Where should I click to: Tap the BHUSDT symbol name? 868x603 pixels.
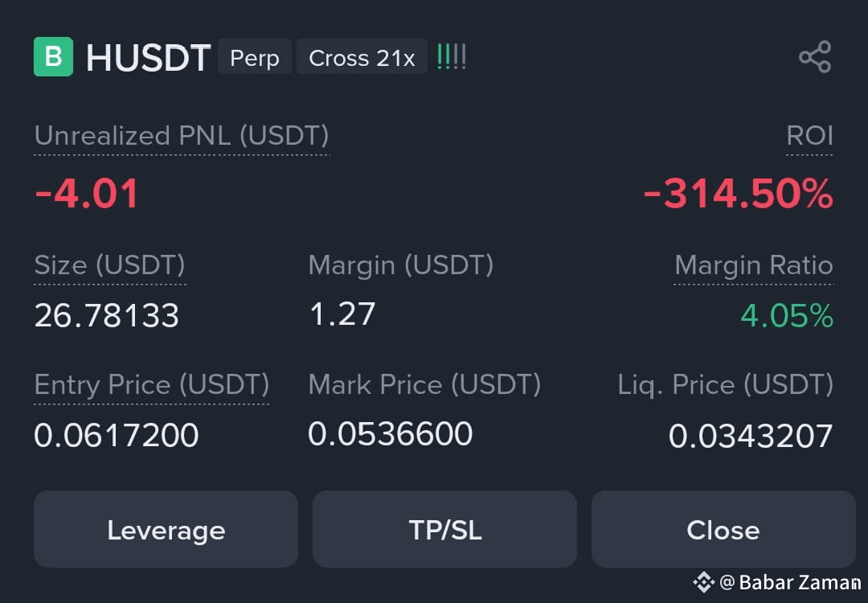[149, 58]
